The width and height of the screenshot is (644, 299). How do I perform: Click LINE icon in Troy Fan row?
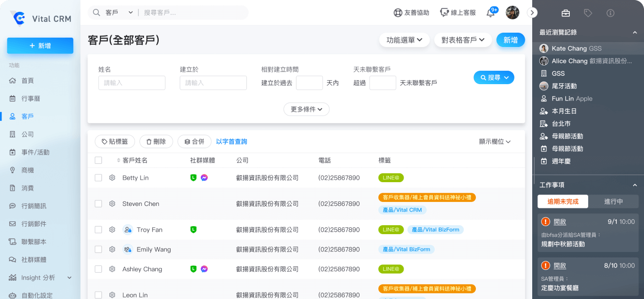coord(193,230)
